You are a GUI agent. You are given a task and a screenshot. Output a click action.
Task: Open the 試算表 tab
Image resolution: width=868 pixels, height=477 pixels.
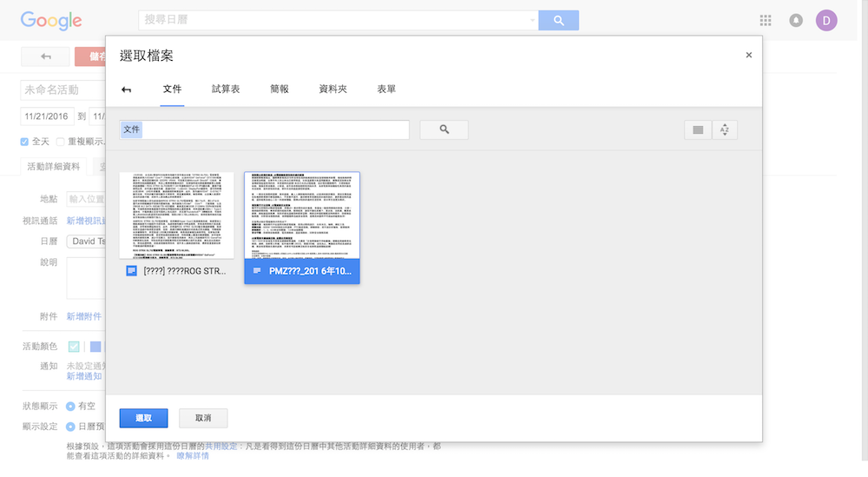(x=226, y=89)
